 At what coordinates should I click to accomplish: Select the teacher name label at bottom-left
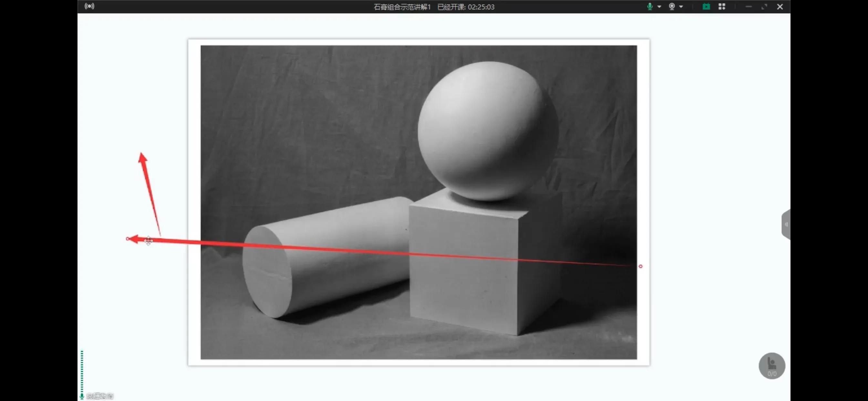coord(100,396)
